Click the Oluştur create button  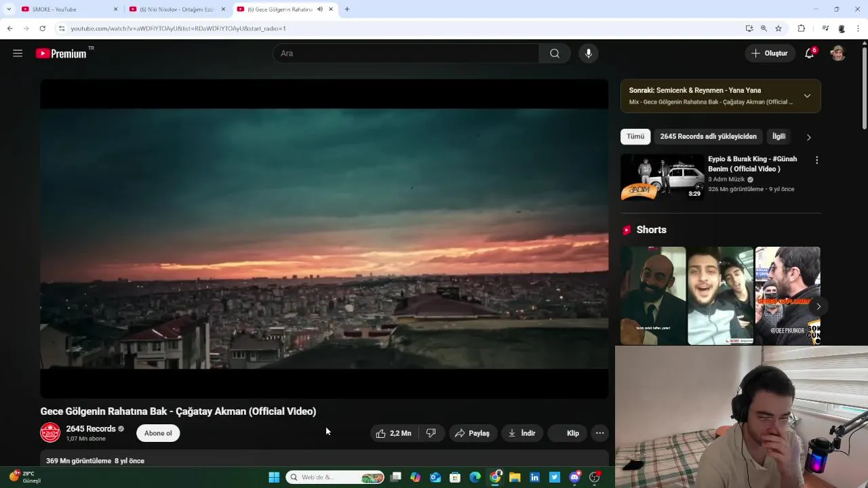tap(770, 54)
